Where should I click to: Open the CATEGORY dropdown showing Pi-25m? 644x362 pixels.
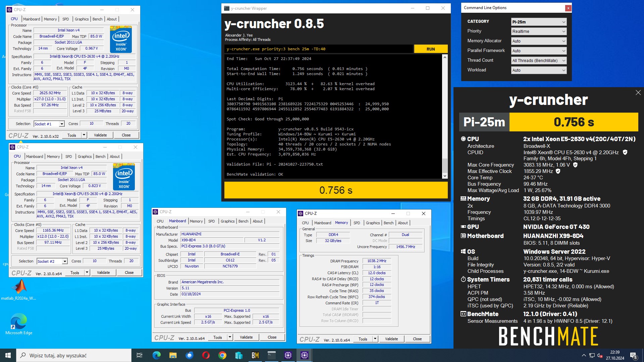pos(539,22)
